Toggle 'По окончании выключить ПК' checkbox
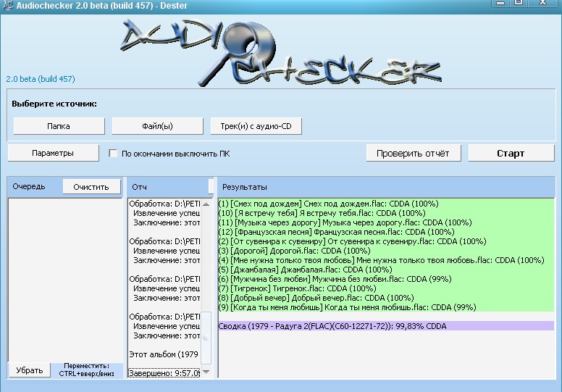 point(113,154)
